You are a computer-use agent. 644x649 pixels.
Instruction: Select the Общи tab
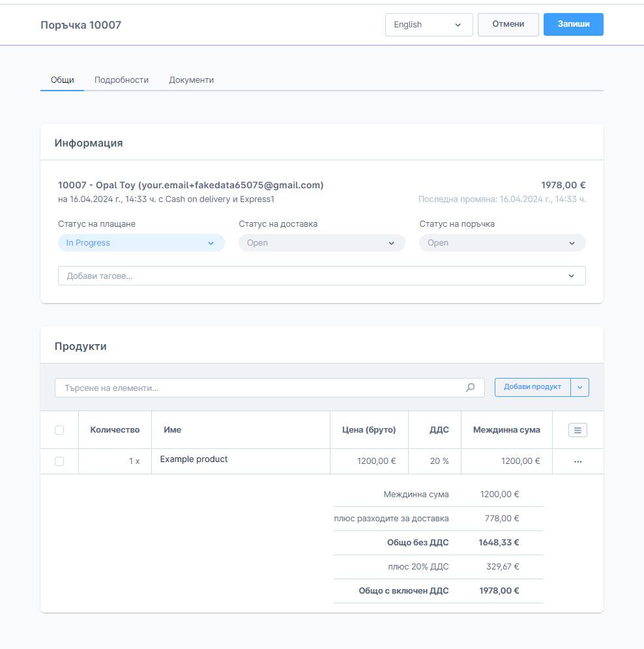click(63, 80)
